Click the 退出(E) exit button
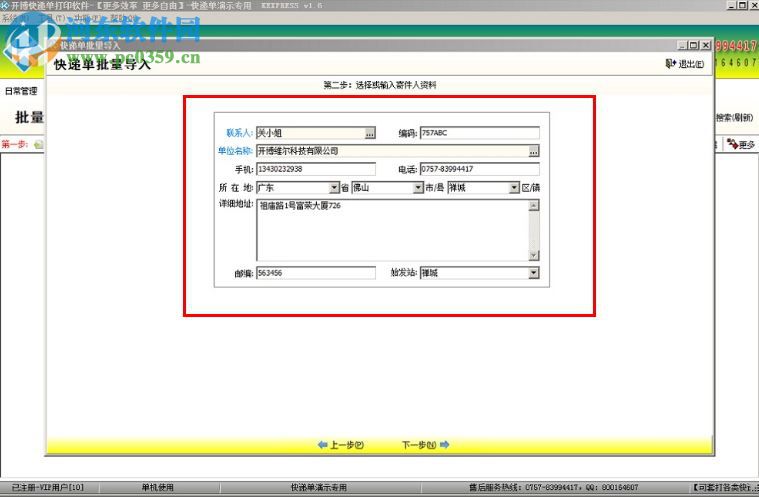 tap(685, 64)
